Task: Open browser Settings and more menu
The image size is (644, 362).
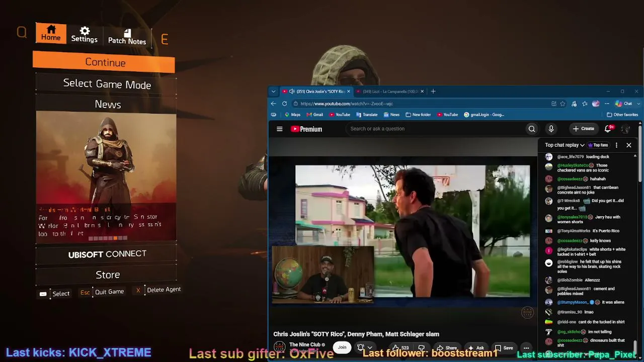Action: point(607,104)
